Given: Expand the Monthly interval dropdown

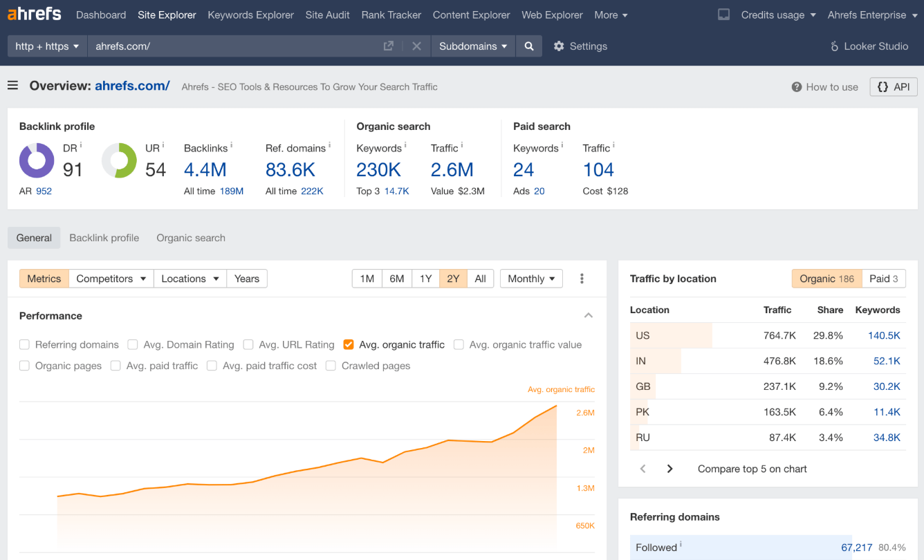Looking at the screenshot, I should [x=531, y=279].
